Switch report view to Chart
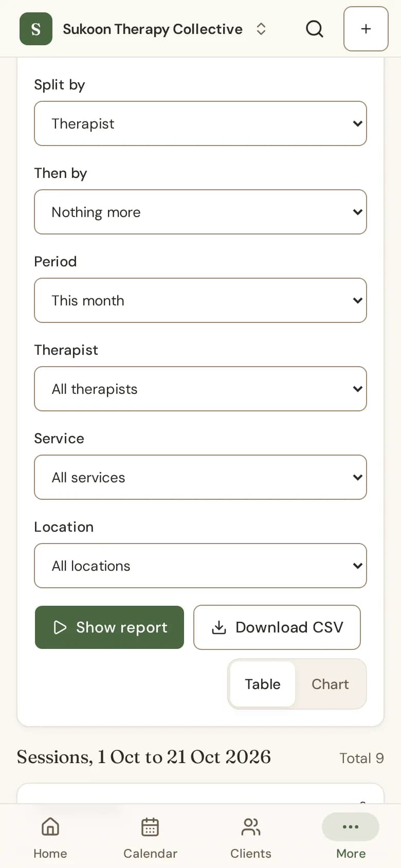401x868 pixels. point(330,684)
